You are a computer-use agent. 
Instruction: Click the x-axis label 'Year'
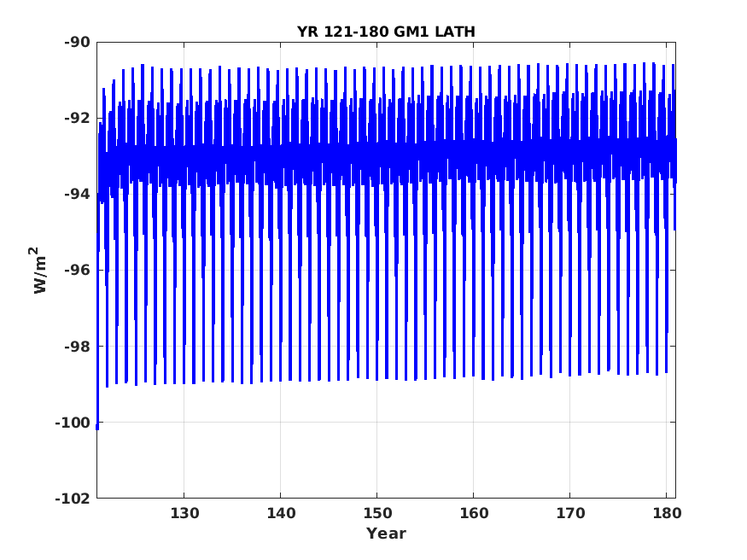coord(386,534)
